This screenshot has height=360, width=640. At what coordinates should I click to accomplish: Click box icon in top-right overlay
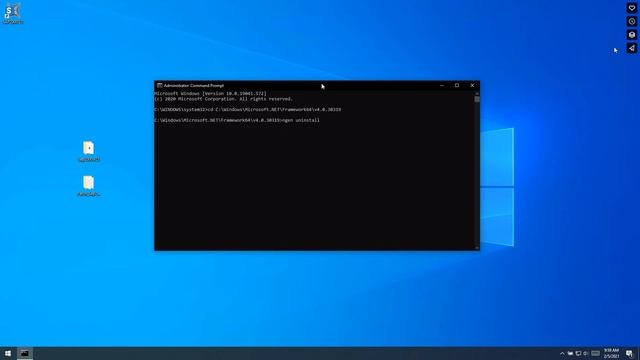(631, 35)
